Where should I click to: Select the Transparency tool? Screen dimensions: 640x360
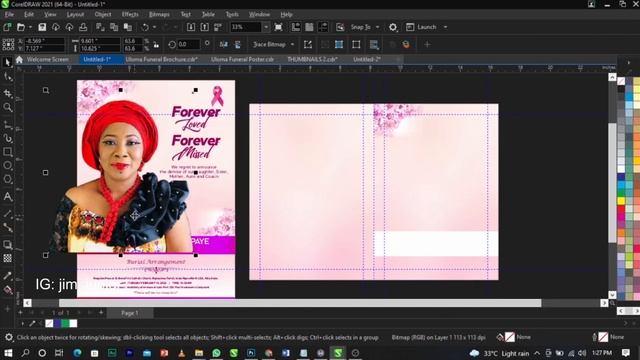coord(7,258)
